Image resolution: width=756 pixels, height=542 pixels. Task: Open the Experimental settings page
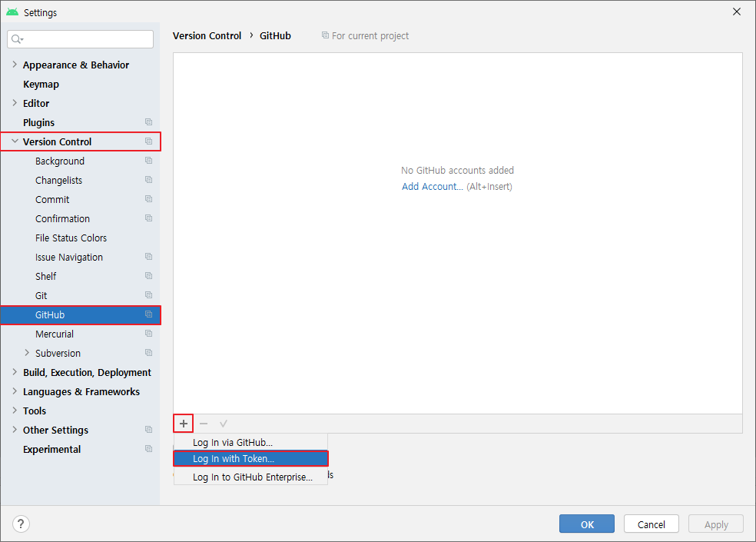click(51, 449)
